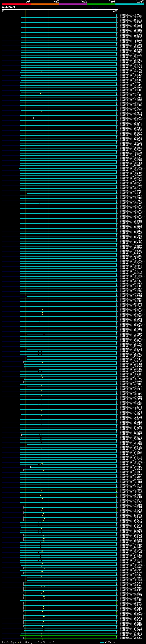Select the UniRef100_A2WUX6 label

click(131, 40)
